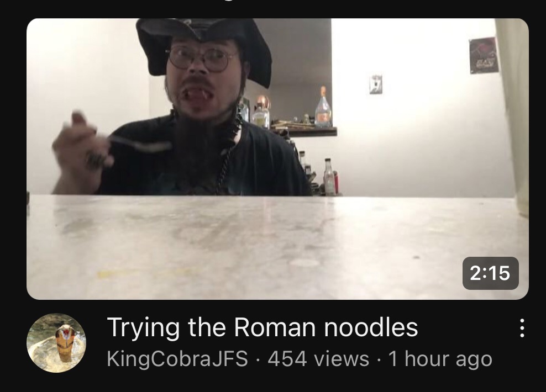Image resolution: width=546 pixels, height=392 pixels.
Task: Click the light switch on the wall
Action: click(376, 84)
